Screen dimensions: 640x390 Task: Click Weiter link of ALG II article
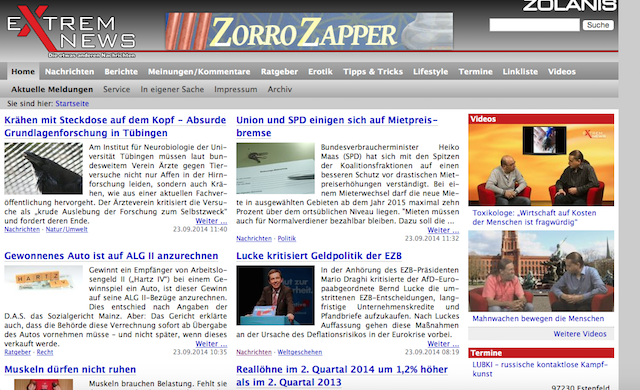point(211,344)
